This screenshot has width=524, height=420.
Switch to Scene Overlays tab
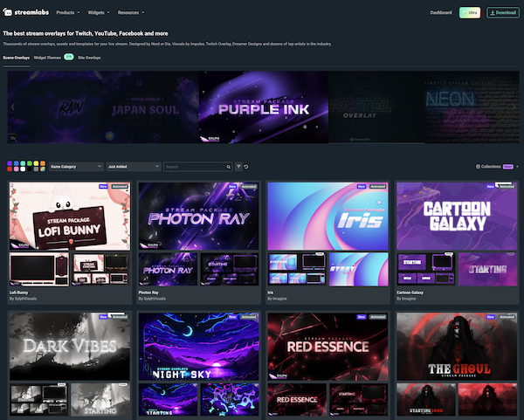(x=16, y=58)
